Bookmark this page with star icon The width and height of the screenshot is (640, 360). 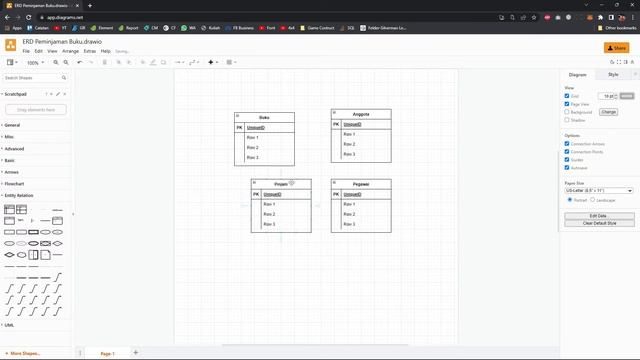pyautogui.click(x=534, y=18)
